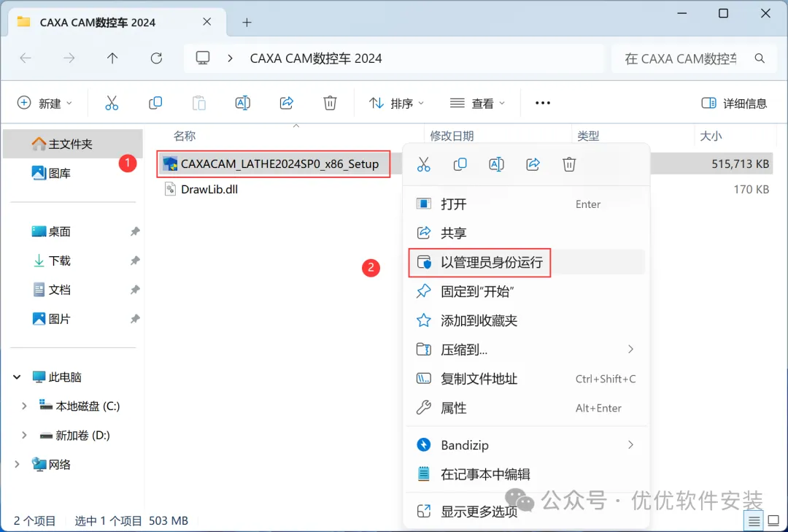
Task: Collapse the 此电脑 tree node
Action: 17,377
